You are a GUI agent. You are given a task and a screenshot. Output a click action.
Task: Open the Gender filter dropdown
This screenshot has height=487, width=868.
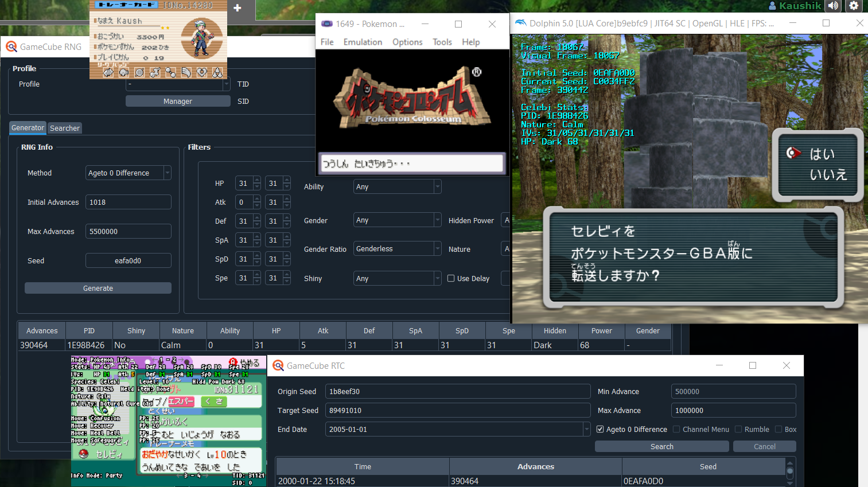(397, 220)
